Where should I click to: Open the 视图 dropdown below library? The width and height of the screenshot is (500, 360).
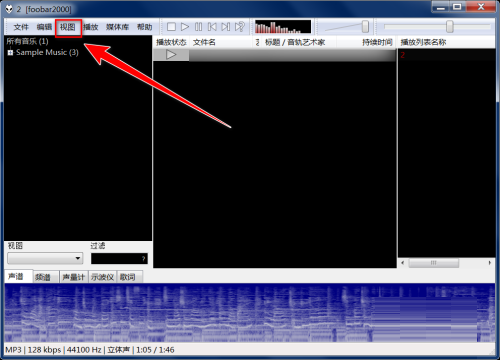click(45, 258)
